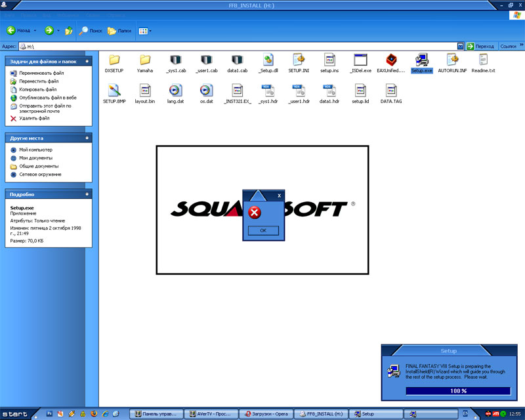Expand the address bar dropdown
This screenshot has height=420, width=525.
pyautogui.click(x=461, y=46)
